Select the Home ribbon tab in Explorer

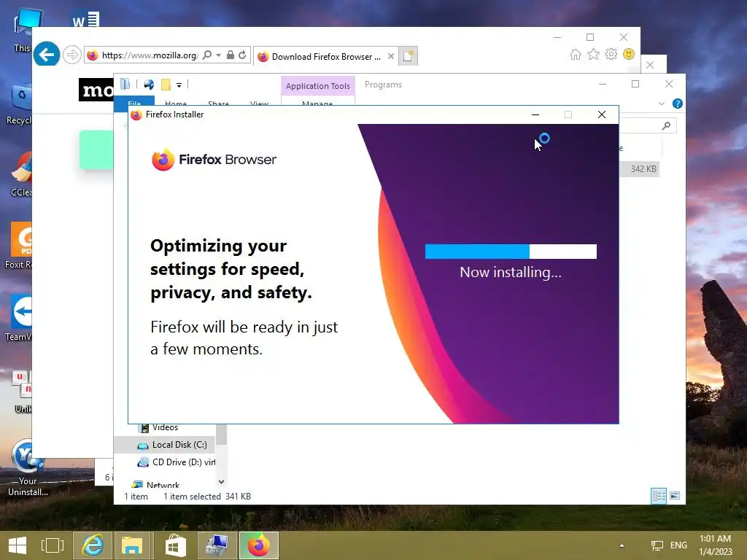point(176,102)
